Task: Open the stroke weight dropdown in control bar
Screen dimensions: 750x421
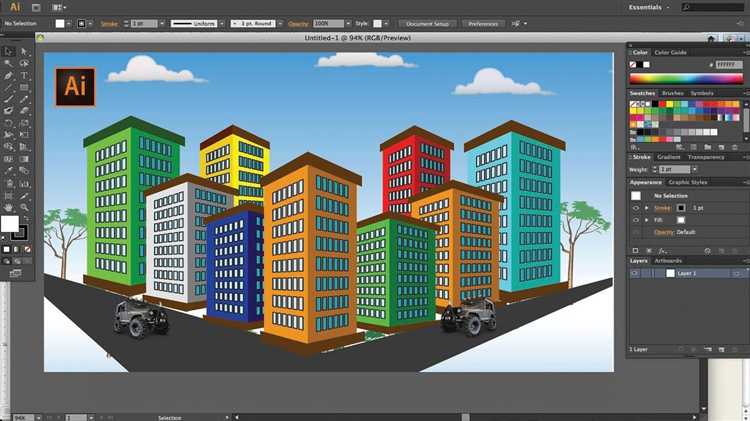Action: pyautogui.click(x=162, y=23)
